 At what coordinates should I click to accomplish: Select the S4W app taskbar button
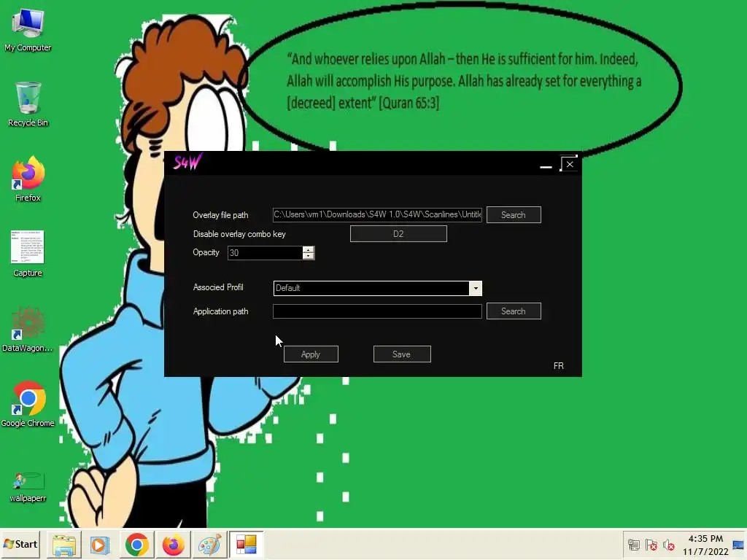(x=247, y=545)
